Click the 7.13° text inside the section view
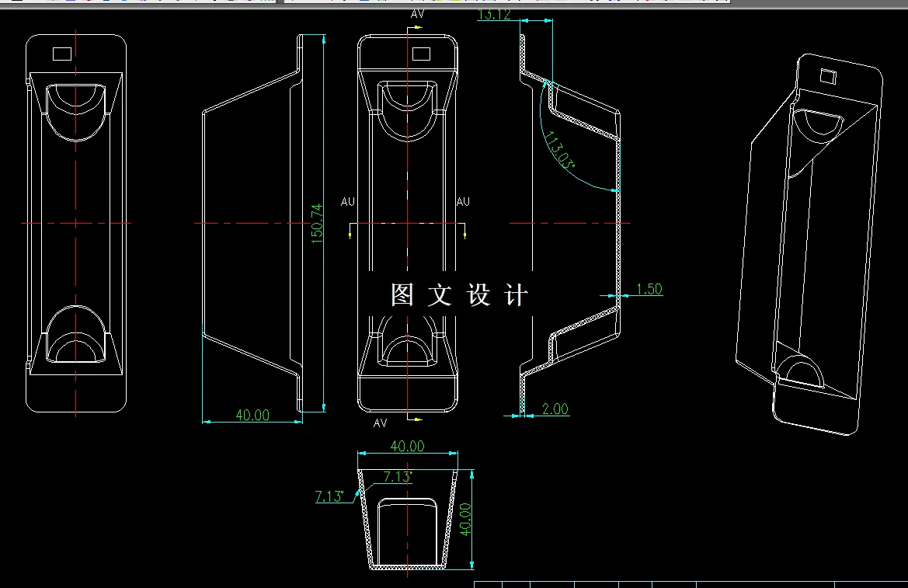This screenshot has height=588, width=908. click(397, 477)
